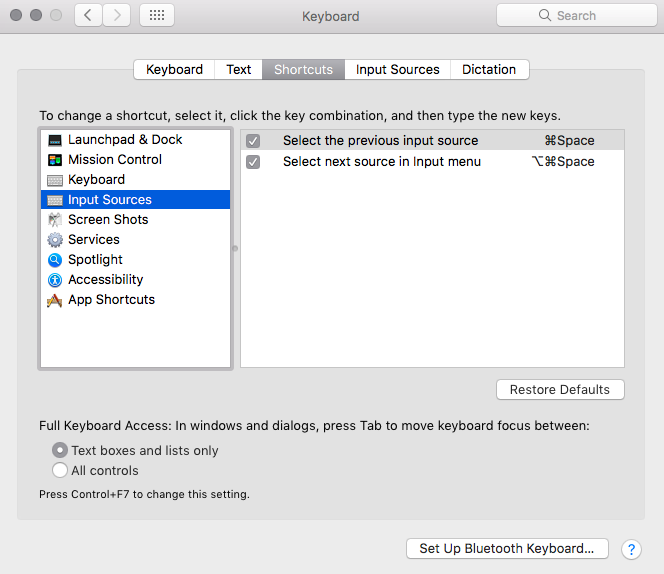
Task: Go forward with the right arrow
Action: pos(116,15)
